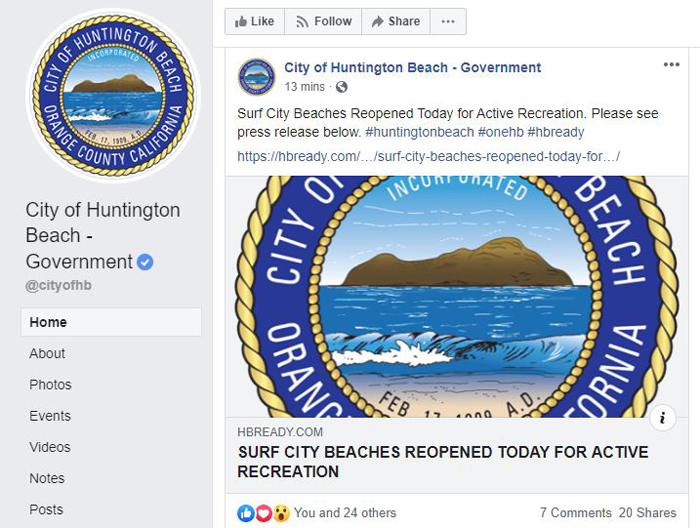Open the About sidebar tab
Image resolution: width=700 pixels, height=528 pixels.
point(47,353)
